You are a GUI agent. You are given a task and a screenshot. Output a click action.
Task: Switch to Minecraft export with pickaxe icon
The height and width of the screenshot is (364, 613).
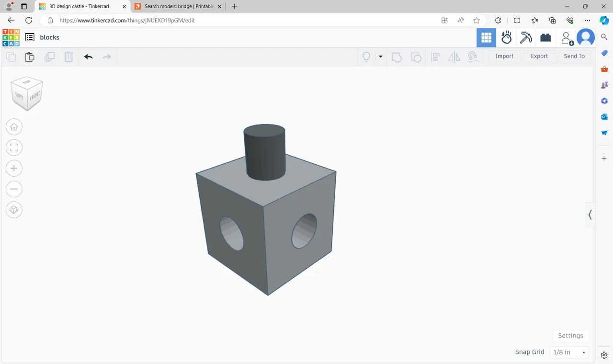[x=526, y=37]
